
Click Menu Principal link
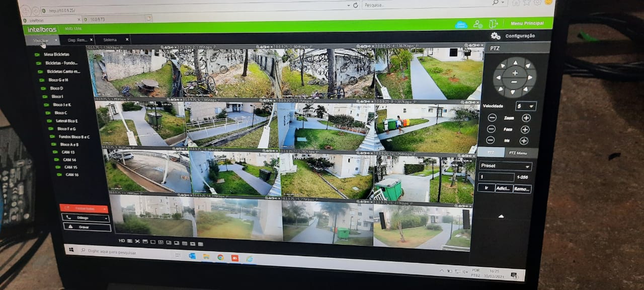coord(527,24)
